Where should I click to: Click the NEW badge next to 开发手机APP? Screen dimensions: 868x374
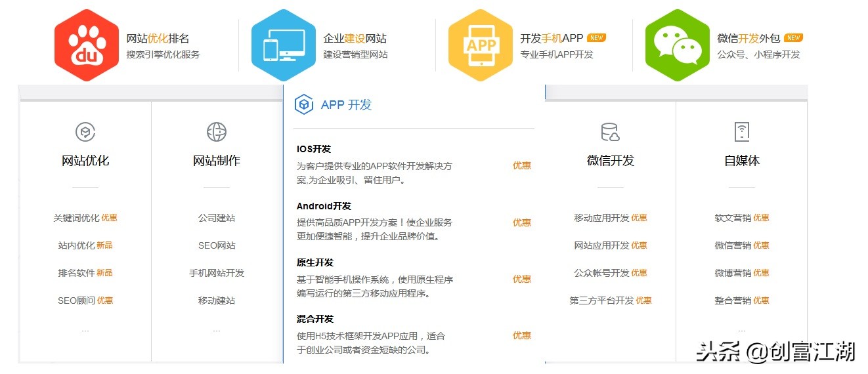click(x=596, y=37)
